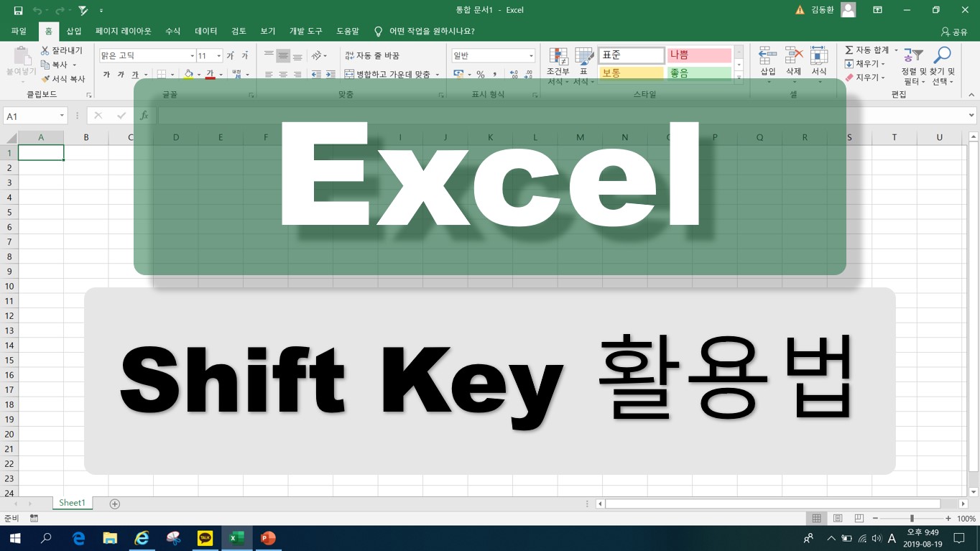Save the workbook from Quick Access toolbar
Viewport: 980px width, 551px height.
(x=18, y=10)
